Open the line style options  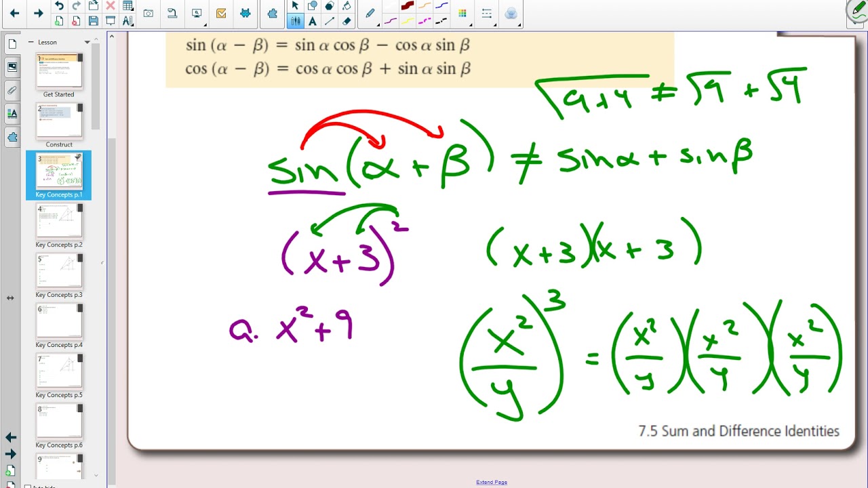[486, 14]
